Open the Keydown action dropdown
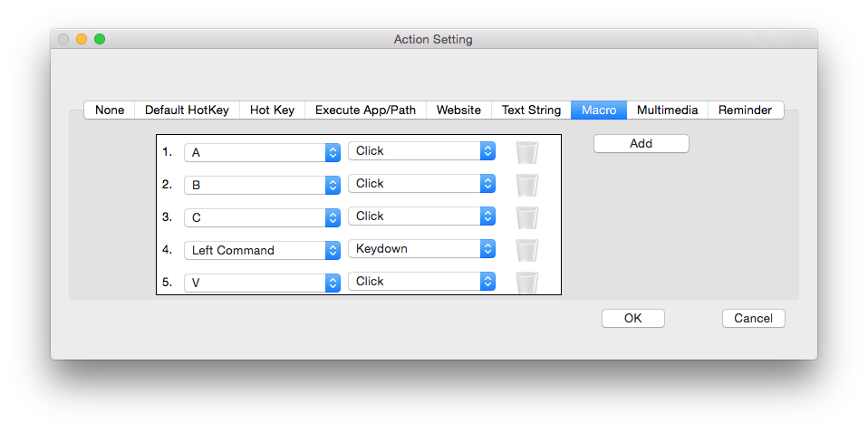Screen dimensions: 868x432 421,248
